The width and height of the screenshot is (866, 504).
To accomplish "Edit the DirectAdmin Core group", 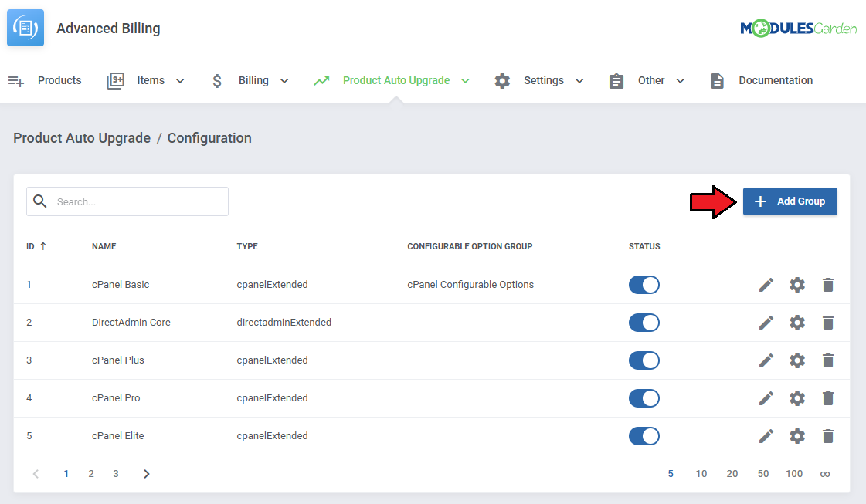I will [x=766, y=323].
